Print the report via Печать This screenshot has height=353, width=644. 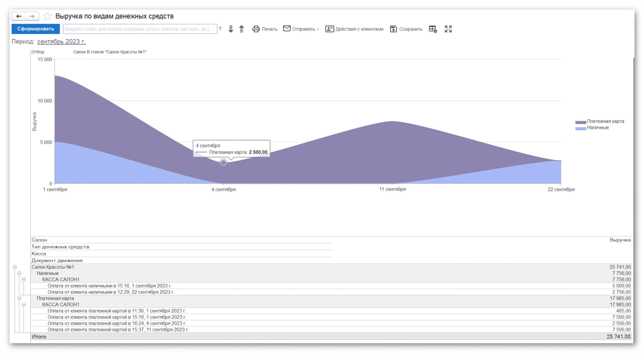pyautogui.click(x=265, y=29)
